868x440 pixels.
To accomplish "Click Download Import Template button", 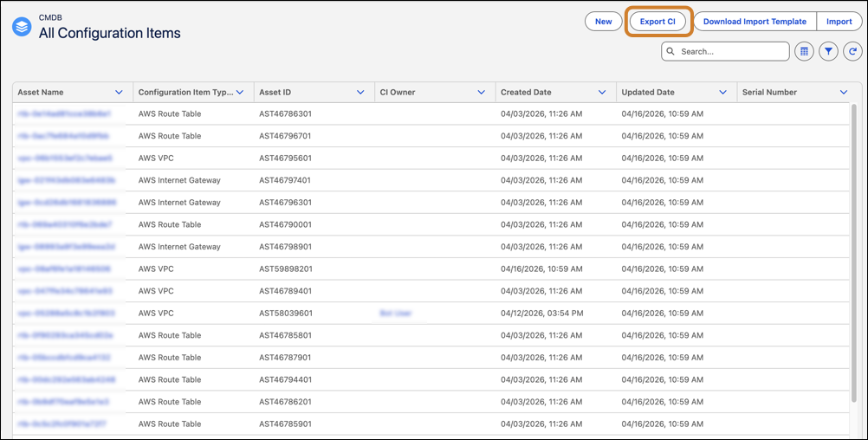I will [755, 22].
